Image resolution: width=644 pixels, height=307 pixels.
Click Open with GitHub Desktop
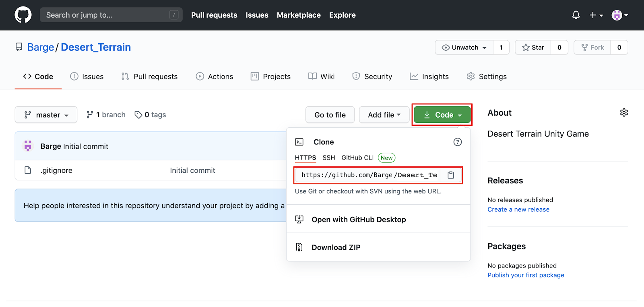point(358,220)
